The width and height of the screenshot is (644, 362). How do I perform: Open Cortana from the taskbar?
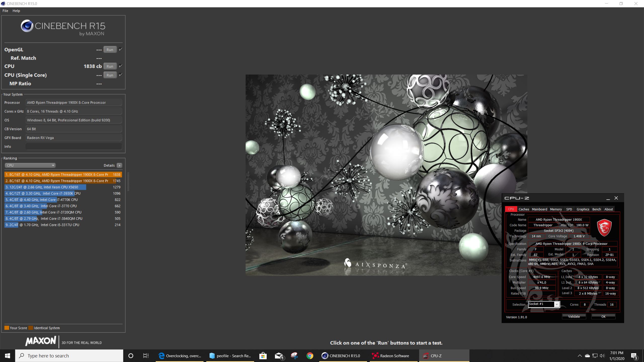(x=131, y=356)
